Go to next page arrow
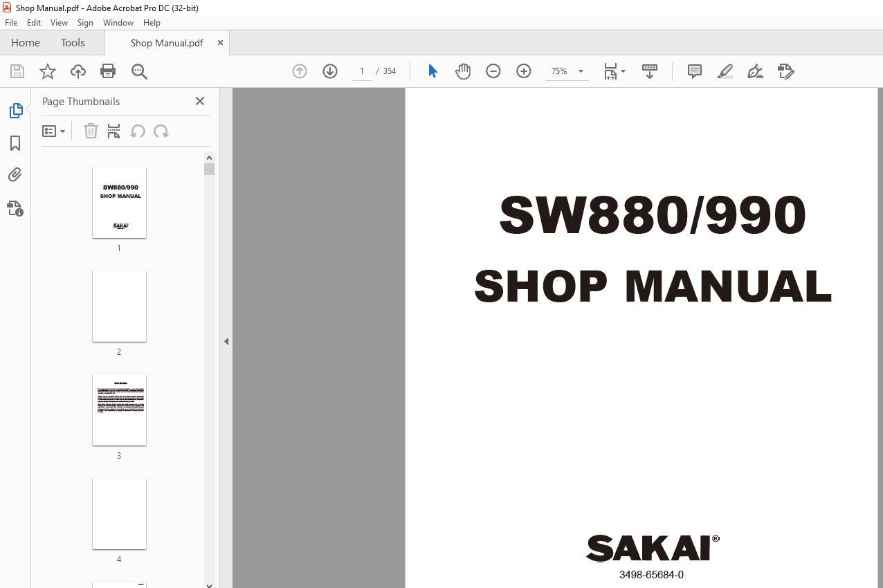Screen dimensions: 883x588 coord(330,71)
